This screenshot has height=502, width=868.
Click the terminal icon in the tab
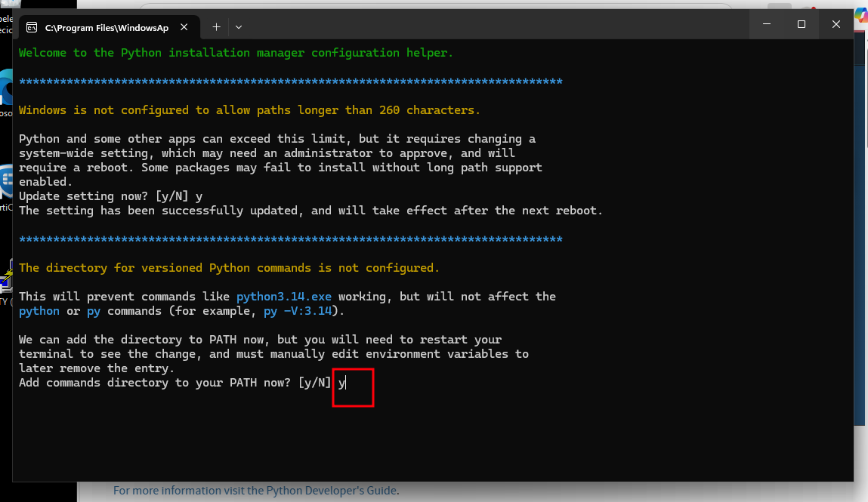pos(32,27)
